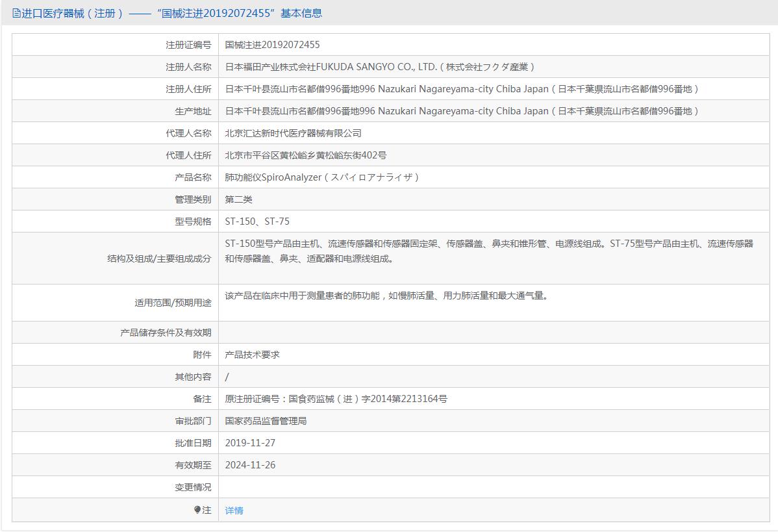778x532 pixels.
Task: Click the management class value 第二类
Action: pos(238,199)
